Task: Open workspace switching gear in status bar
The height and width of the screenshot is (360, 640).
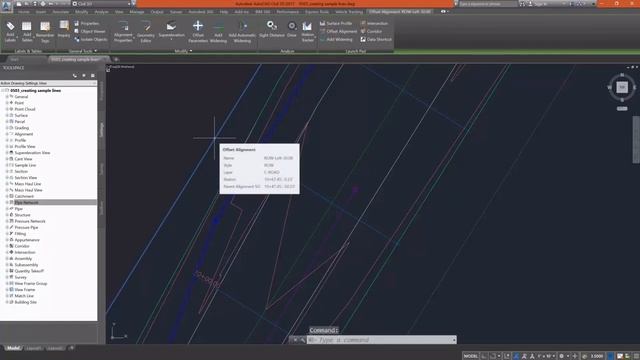Action: tap(561, 356)
